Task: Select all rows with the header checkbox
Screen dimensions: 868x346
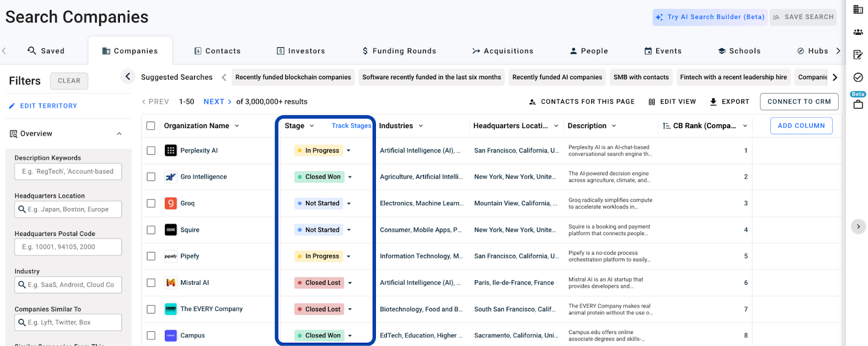Action: coord(151,126)
